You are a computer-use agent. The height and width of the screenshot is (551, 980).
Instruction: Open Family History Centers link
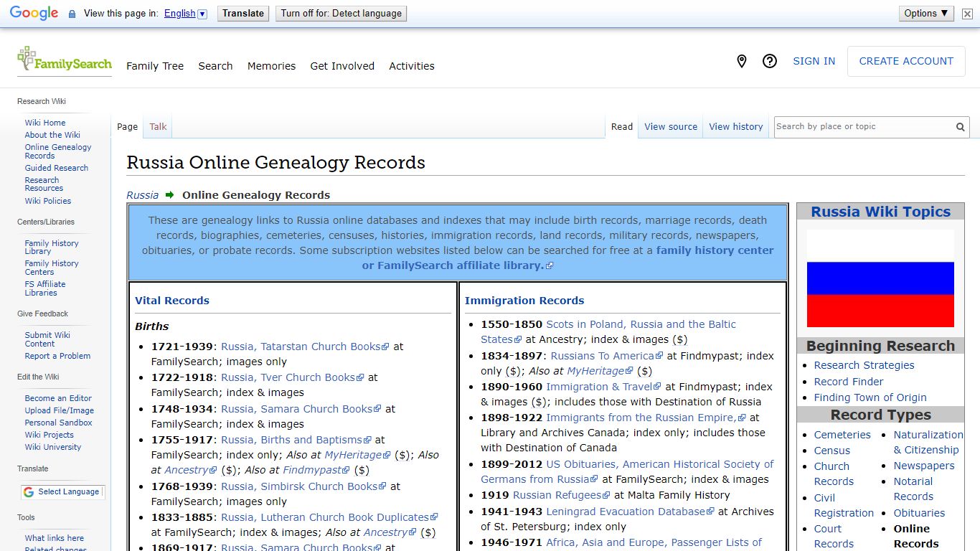click(52, 268)
